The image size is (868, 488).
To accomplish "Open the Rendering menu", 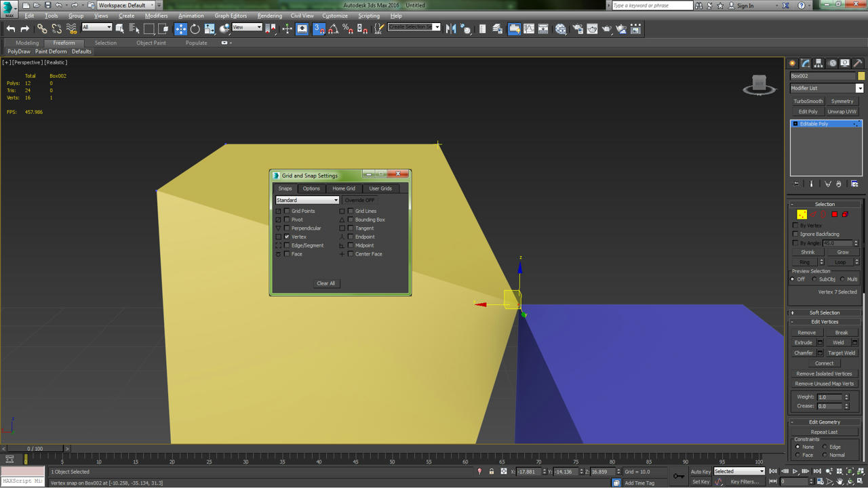I will coord(269,16).
